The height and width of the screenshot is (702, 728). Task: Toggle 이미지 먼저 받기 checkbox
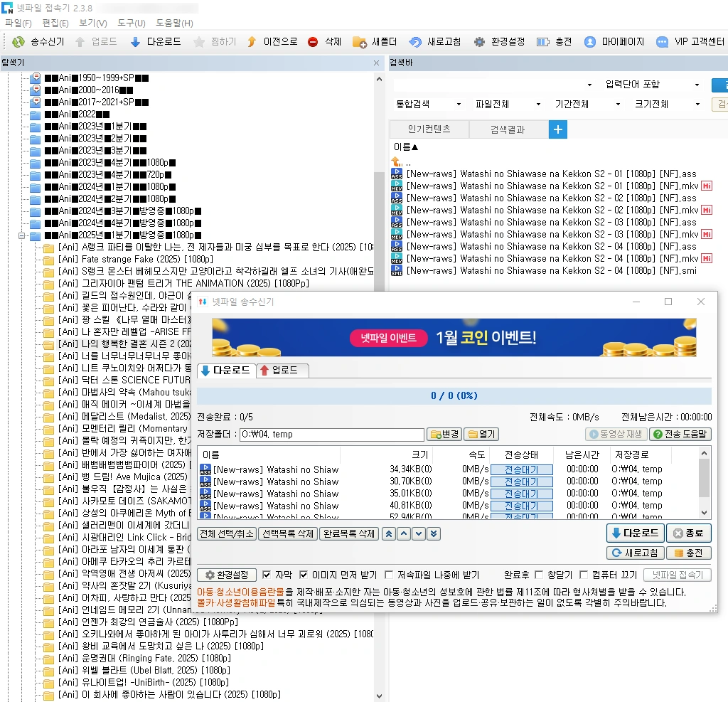pos(303,575)
